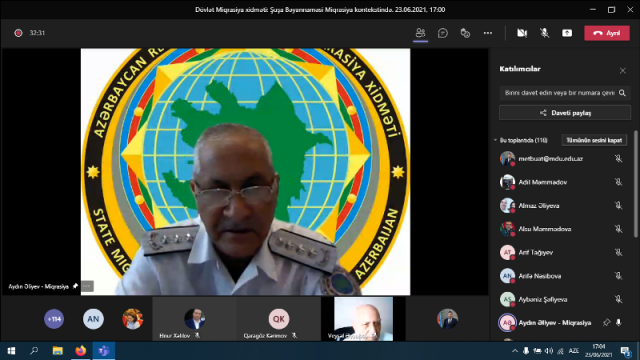Leave the meeting with Ayrıl button
The width and height of the screenshot is (640, 360).
(607, 33)
